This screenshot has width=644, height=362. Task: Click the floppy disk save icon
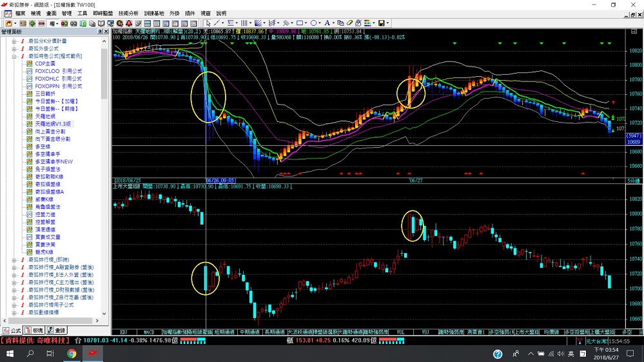(381, 23)
